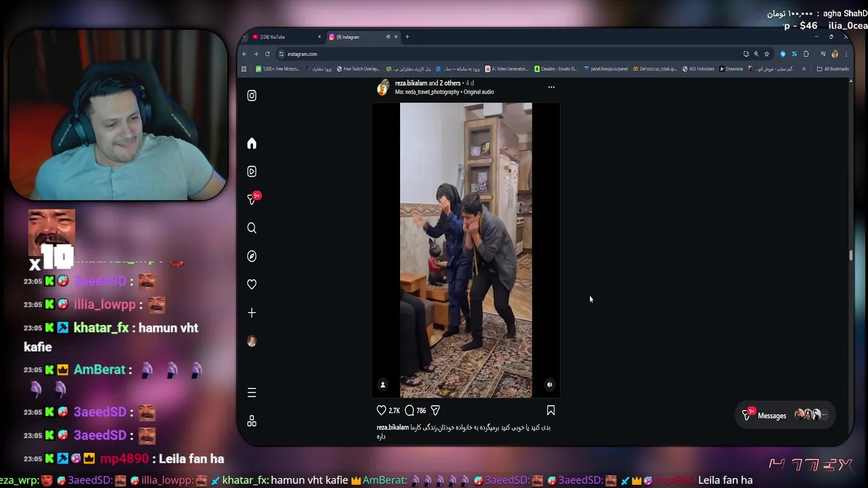This screenshot has width=868, height=488.
Task: Go forward in browser history
Action: click(x=256, y=54)
